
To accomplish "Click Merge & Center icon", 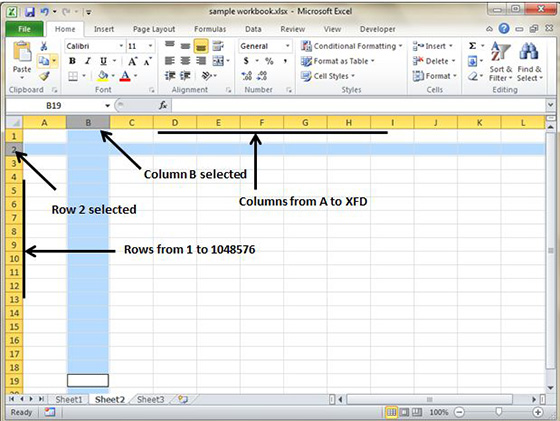I will coord(218,61).
